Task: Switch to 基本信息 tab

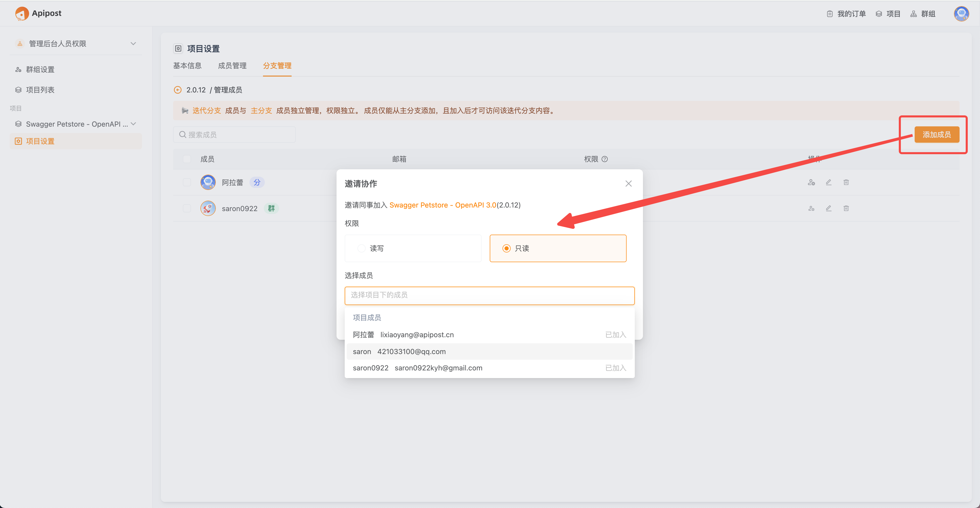Action: click(x=188, y=65)
